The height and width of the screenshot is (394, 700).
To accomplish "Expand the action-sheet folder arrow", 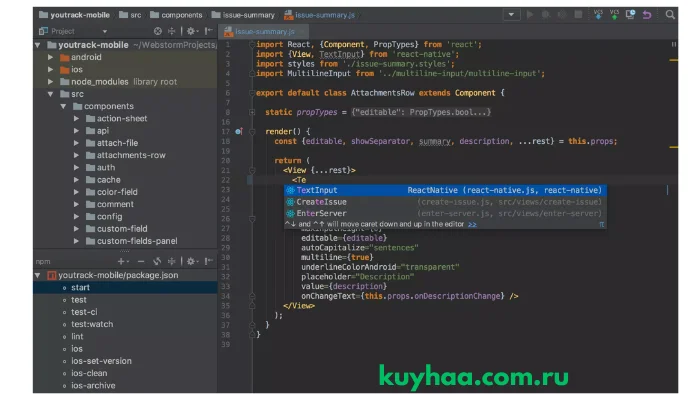I will (x=76, y=119).
